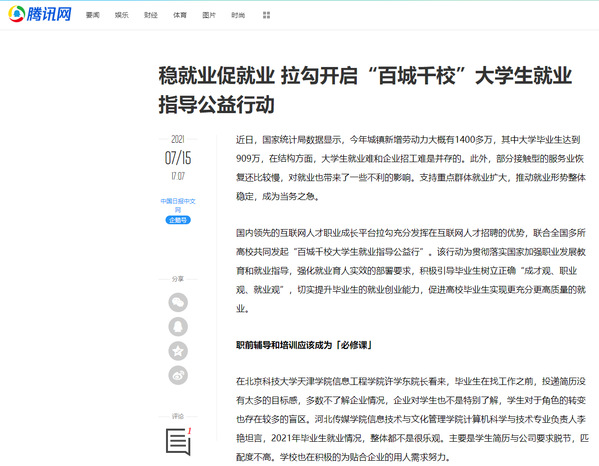Click the paragraph starting 在北京科技大学天津学院
This screenshot has height=466, width=599.
pyautogui.click(x=412, y=419)
